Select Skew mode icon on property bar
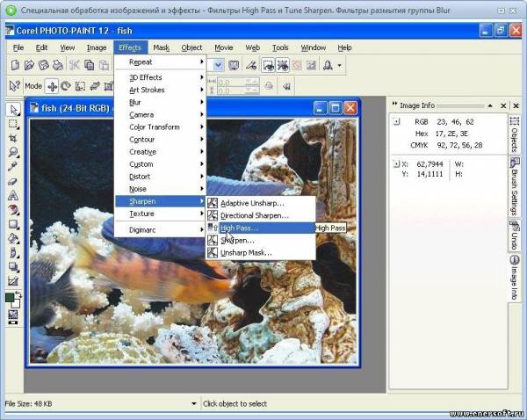Screen dimensions: 527x420 [x=95, y=86]
